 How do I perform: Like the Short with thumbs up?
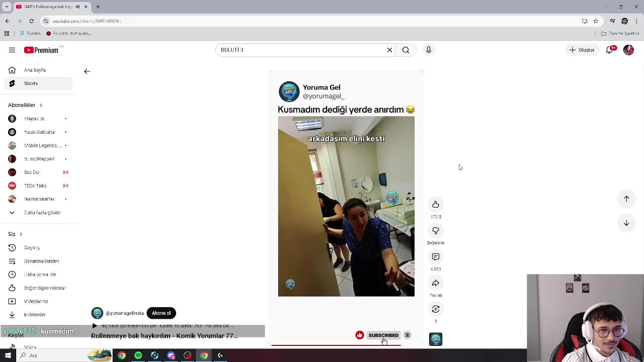[436, 204]
